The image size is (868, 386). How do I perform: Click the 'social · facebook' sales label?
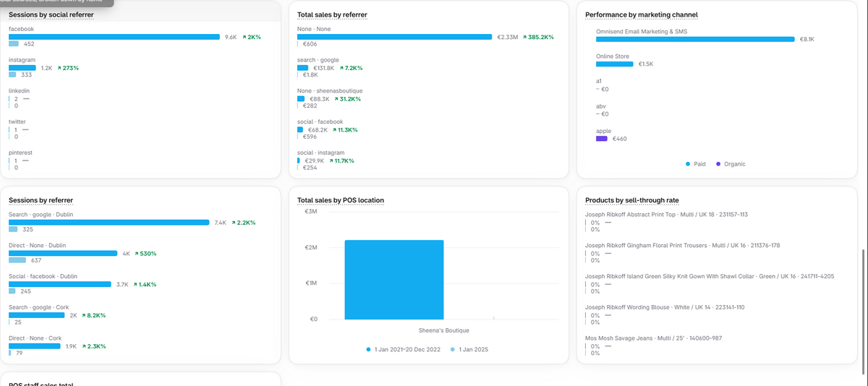(x=320, y=122)
